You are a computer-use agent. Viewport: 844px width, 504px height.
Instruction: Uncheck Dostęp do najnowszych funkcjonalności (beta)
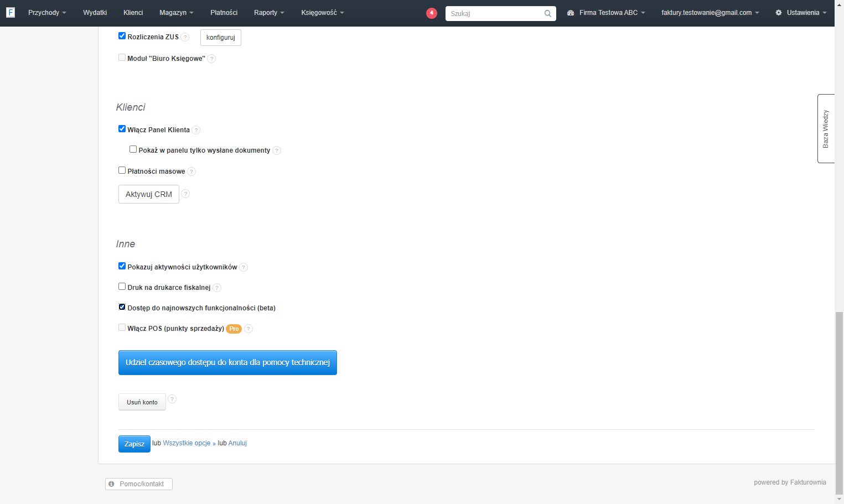pyautogui.click(x=122, y=307)
